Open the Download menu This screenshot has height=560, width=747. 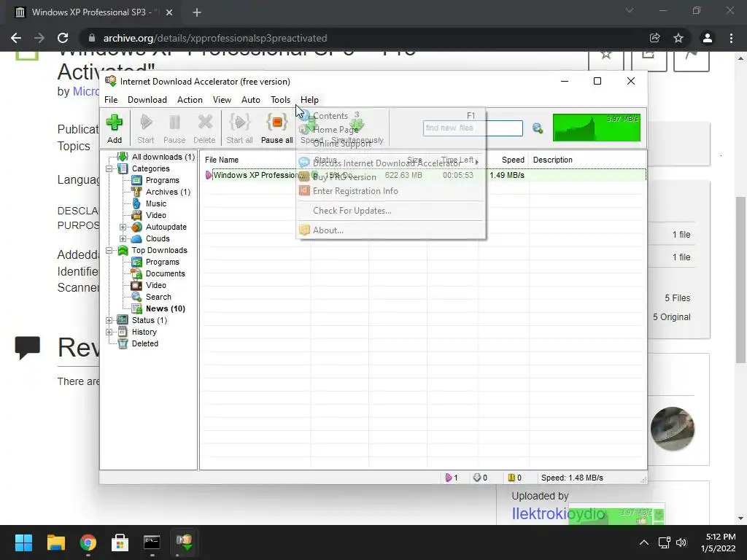(x=147, y=99)
